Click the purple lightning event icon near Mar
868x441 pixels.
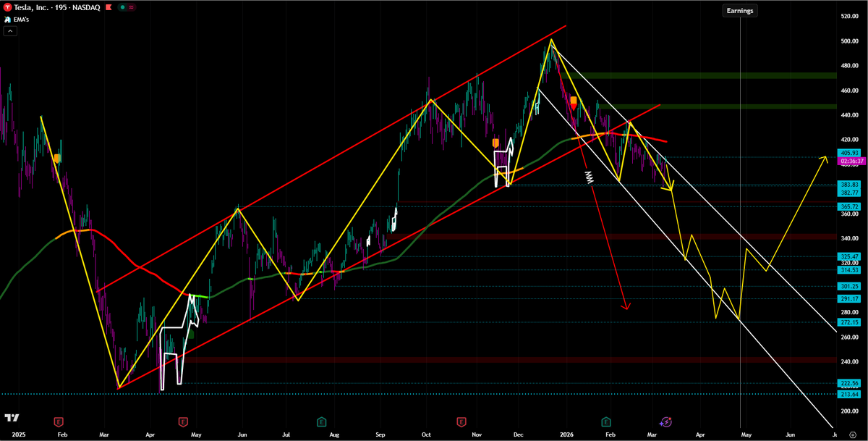coord(665,421)
